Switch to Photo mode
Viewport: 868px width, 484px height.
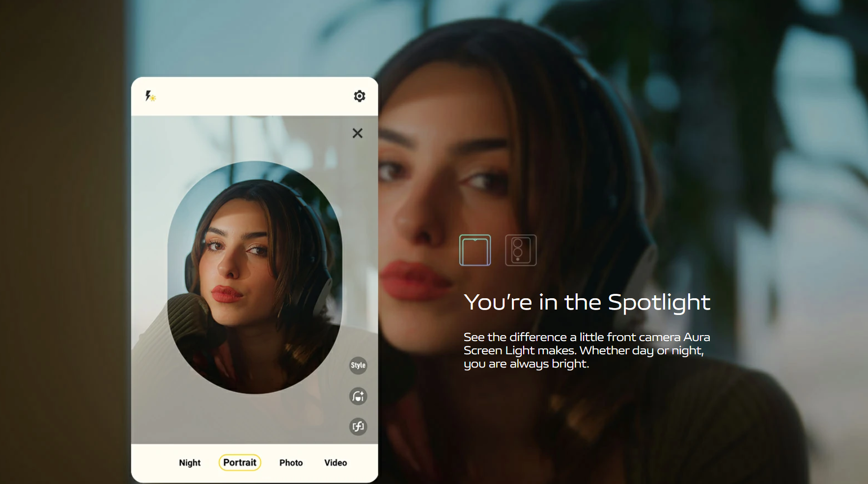tap(291, 463)
